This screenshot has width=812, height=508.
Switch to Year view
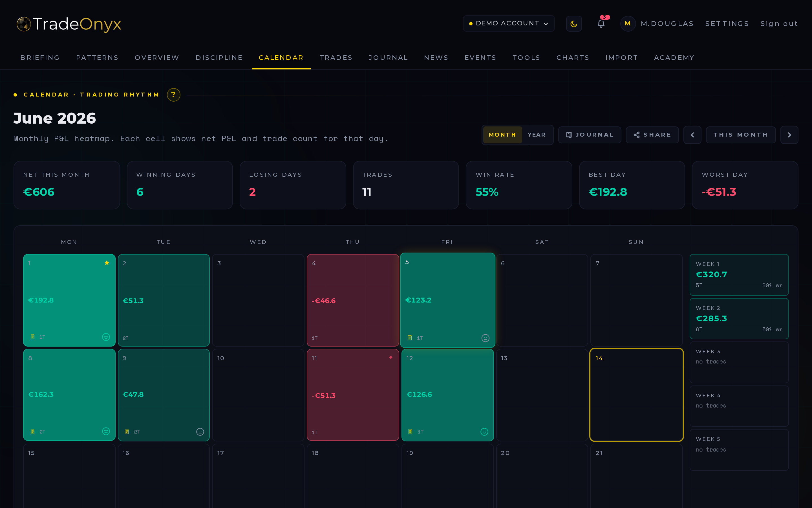pos(536,135)
